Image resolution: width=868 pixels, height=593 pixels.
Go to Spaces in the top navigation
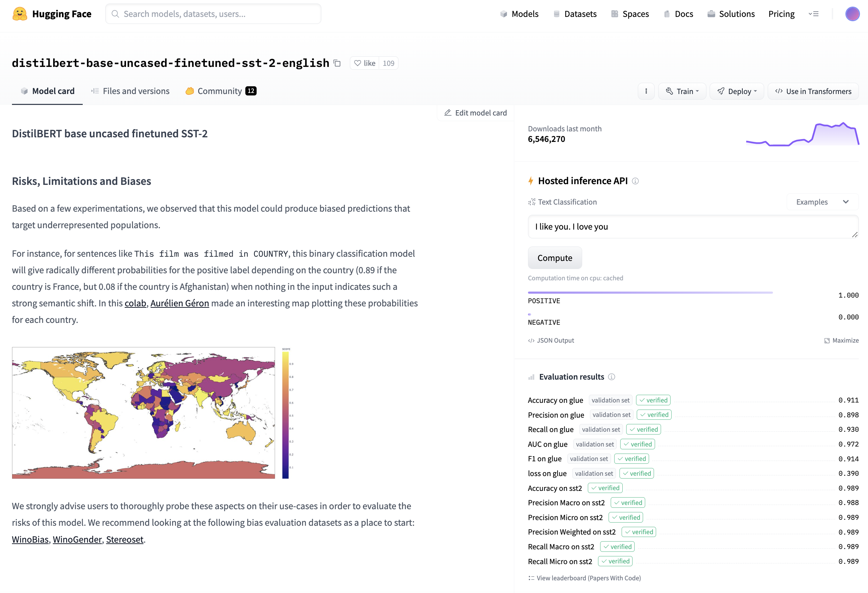630,14
